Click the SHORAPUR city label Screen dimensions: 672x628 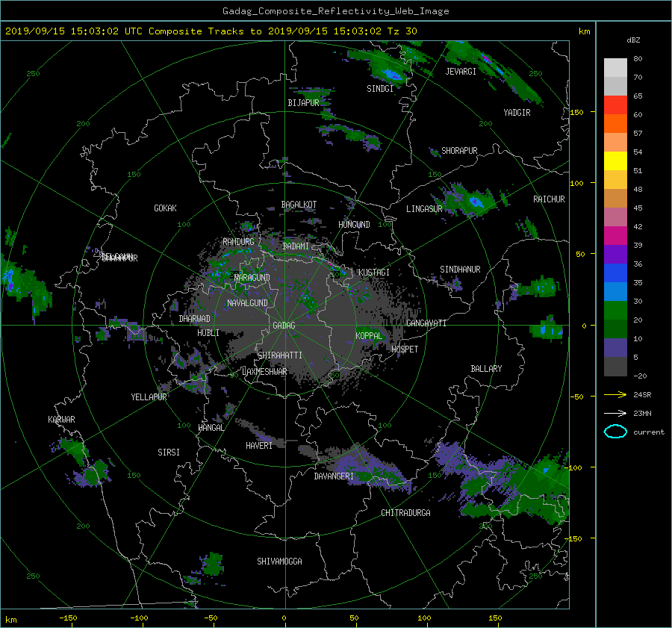click(459, 151)
